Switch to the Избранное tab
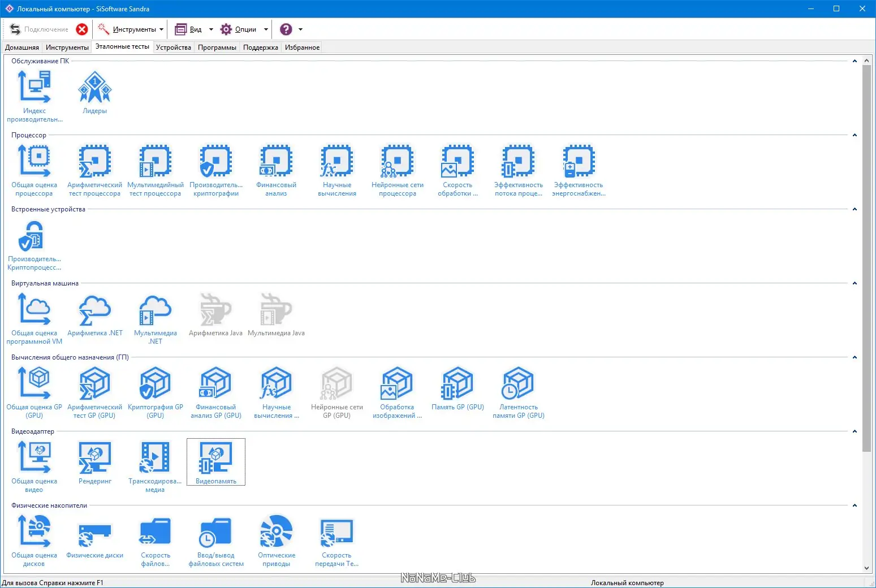The width and height of the screenshot is (876, 588). 303,47
